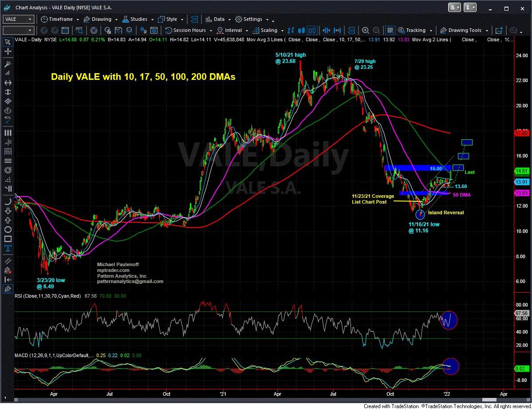The width and height of the screenshot is (532, 409).
Task: Select the pointer arrow tool
Action: pyautogui.click(x=8, y=42)
